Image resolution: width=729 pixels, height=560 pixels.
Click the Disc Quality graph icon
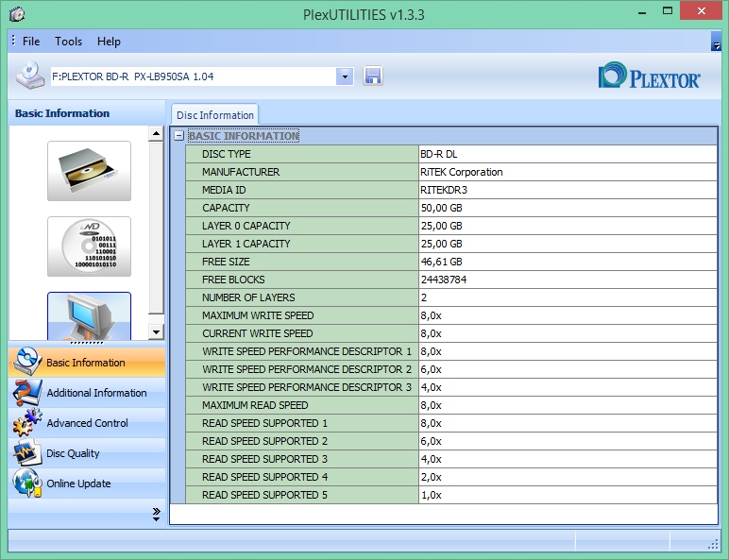point(25,453)
